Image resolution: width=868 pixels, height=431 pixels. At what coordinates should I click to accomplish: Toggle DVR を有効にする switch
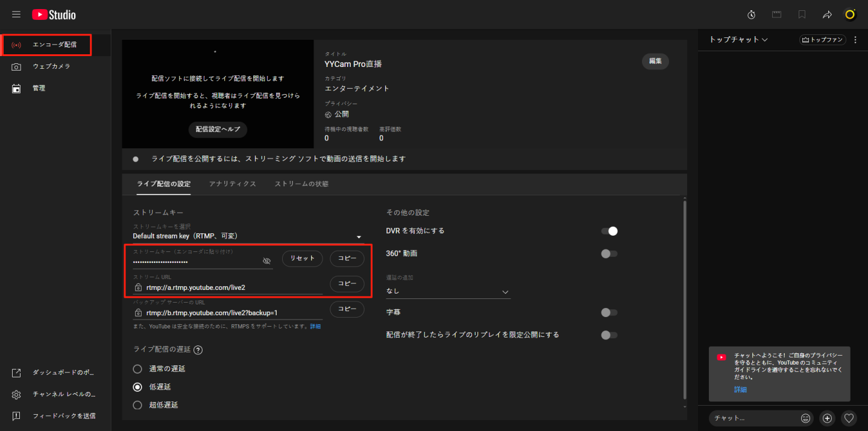pyautogui.click(x=609, y=231)
